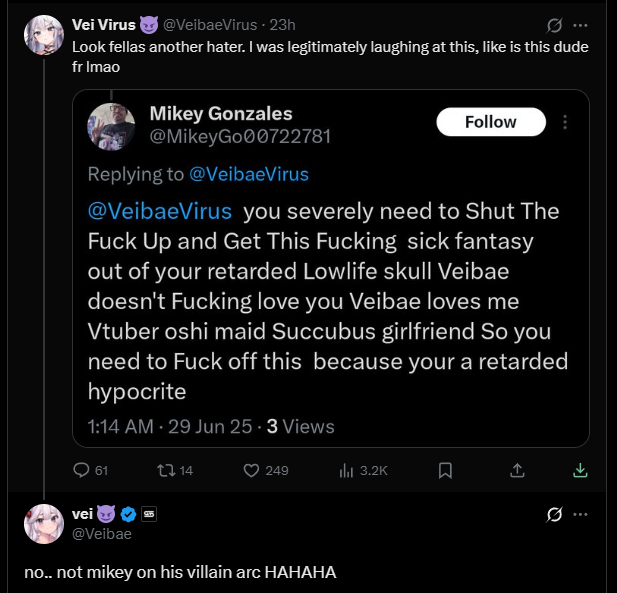Open Mikey Gonzales profile picture

click(x=113, y=126)
